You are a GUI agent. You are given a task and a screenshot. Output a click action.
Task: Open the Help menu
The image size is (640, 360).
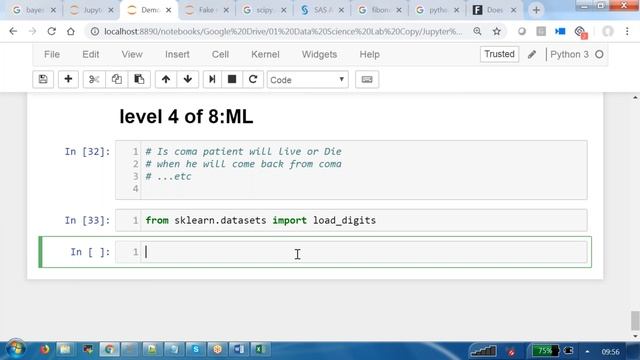369,54
